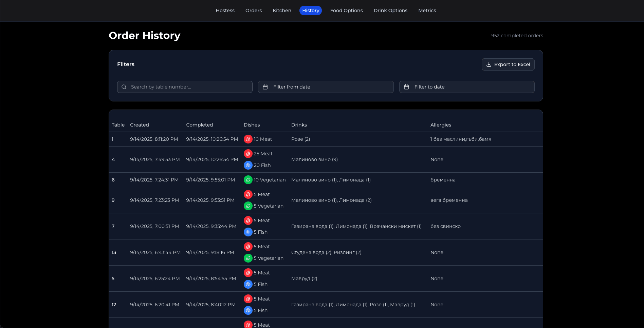Click the fish icon in table 7 row
The width and height of the screenshot is (644, 328).
[x=248, y=232]
